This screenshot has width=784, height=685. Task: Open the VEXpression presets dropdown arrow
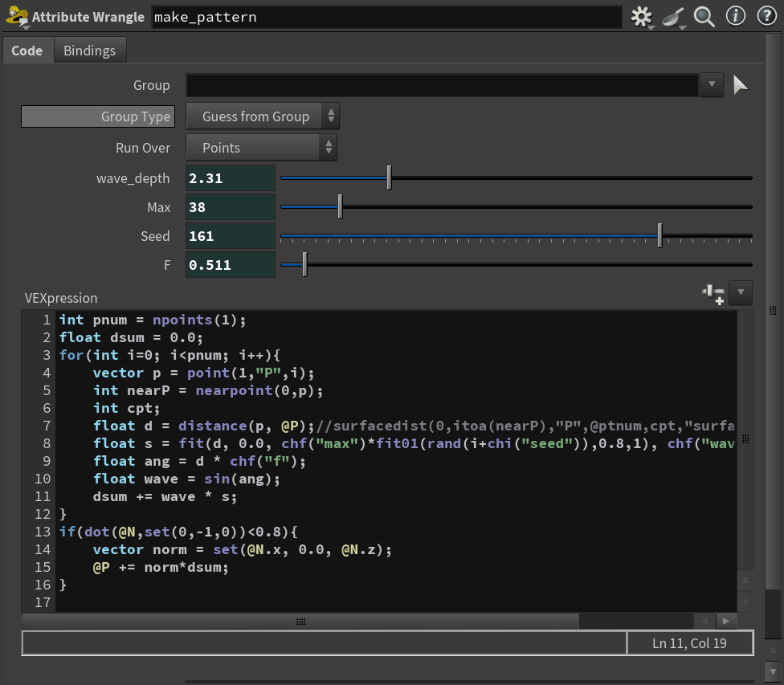(741, 294)
